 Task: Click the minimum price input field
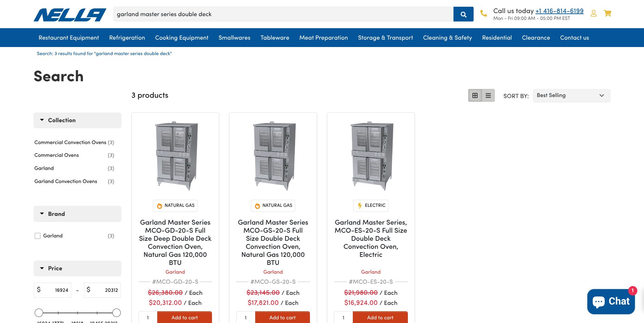pyautogui.click(x=52, y=290)
